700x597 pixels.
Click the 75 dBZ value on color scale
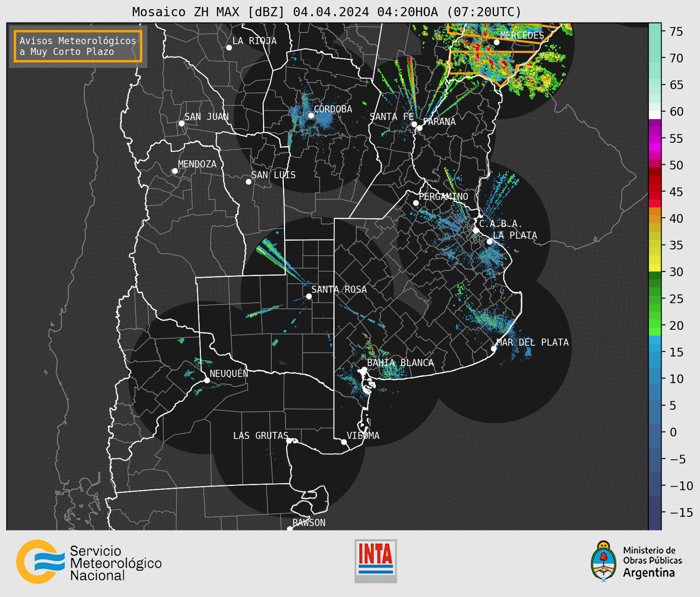click(676, 32)
